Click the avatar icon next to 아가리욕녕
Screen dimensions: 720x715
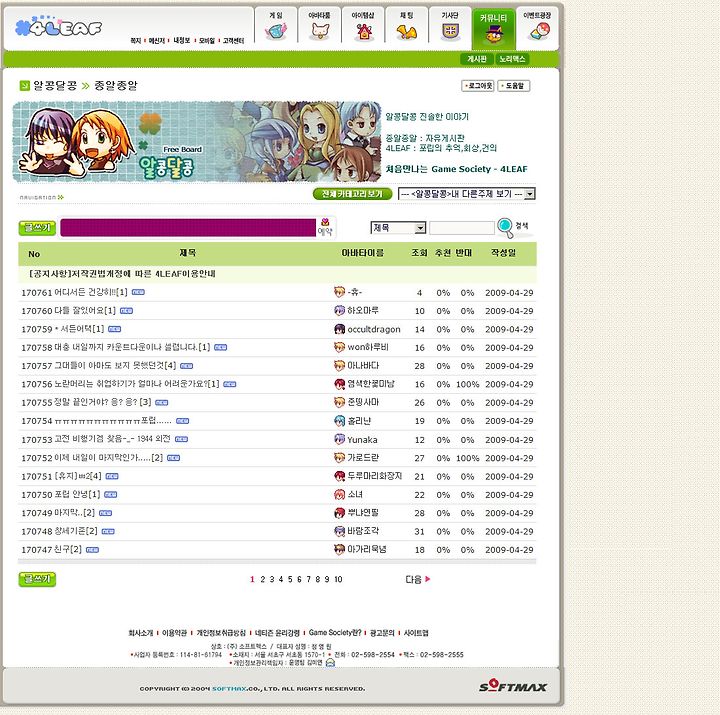pos(339,550)
